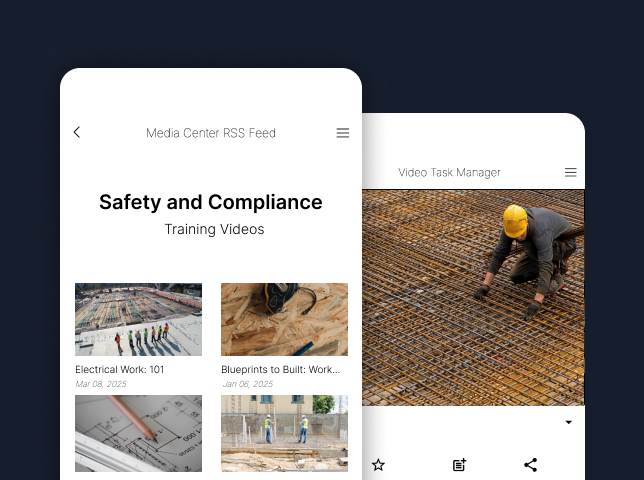
Task: Select the Electrical Work: 101 title
Action: coord(120,370)
